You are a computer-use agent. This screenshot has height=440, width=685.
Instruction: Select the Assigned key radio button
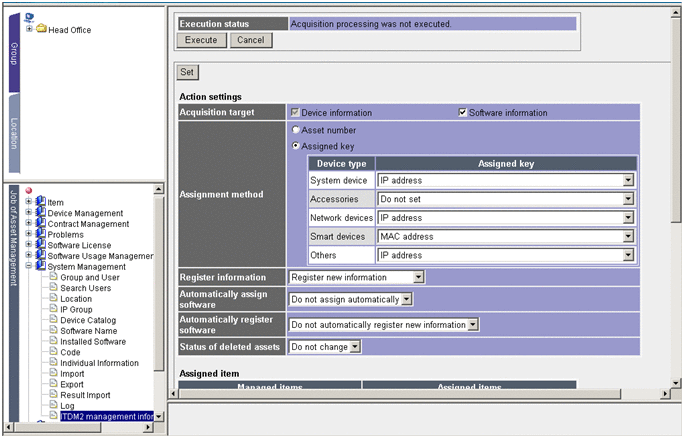click(295, 145)
